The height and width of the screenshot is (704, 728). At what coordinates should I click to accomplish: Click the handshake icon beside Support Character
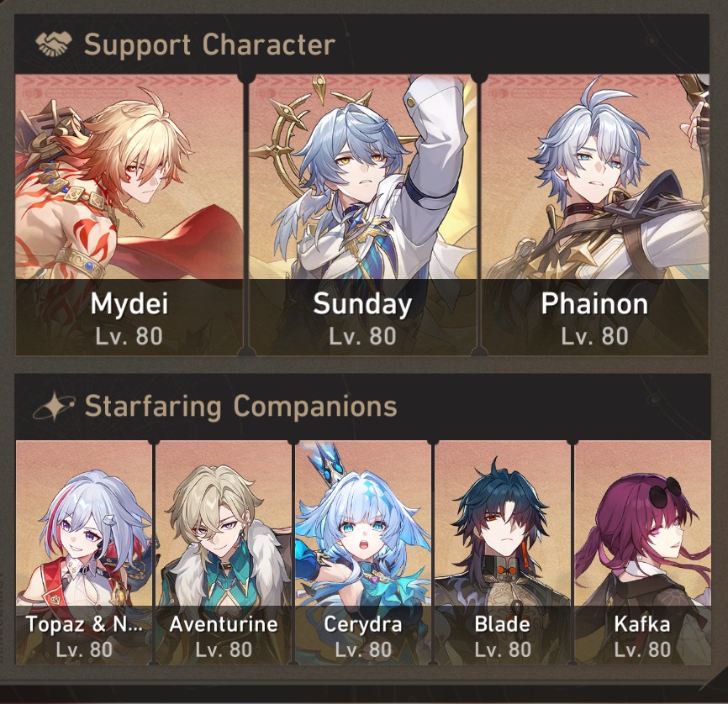pyautogui.click(x=54, y=44)
